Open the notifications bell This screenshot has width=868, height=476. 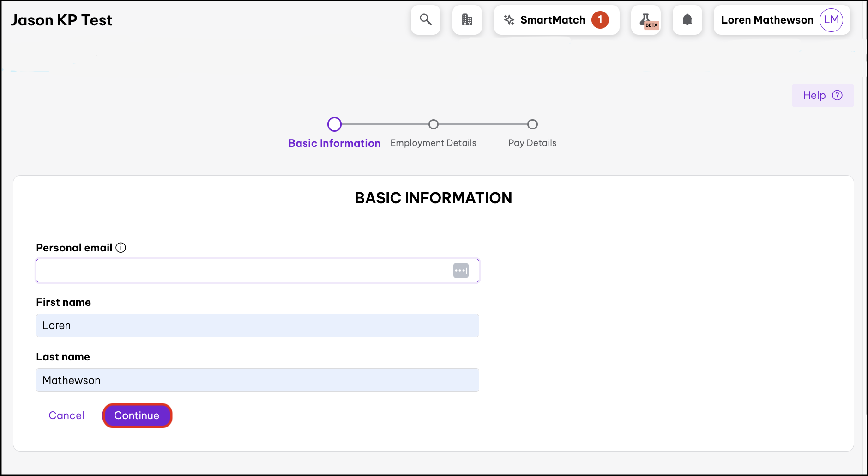pos(687,20)
